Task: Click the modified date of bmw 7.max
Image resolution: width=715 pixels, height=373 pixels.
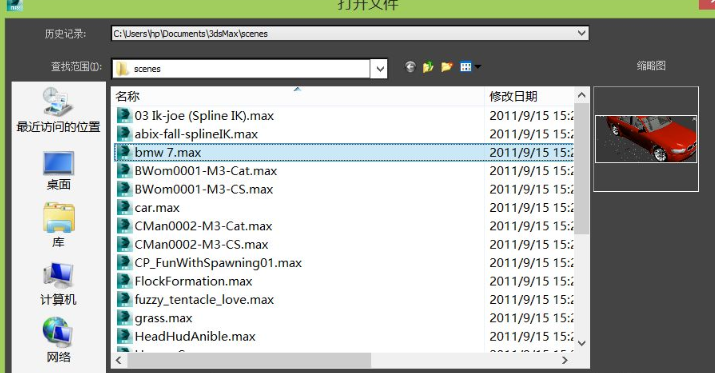Action: pos(531,152)
